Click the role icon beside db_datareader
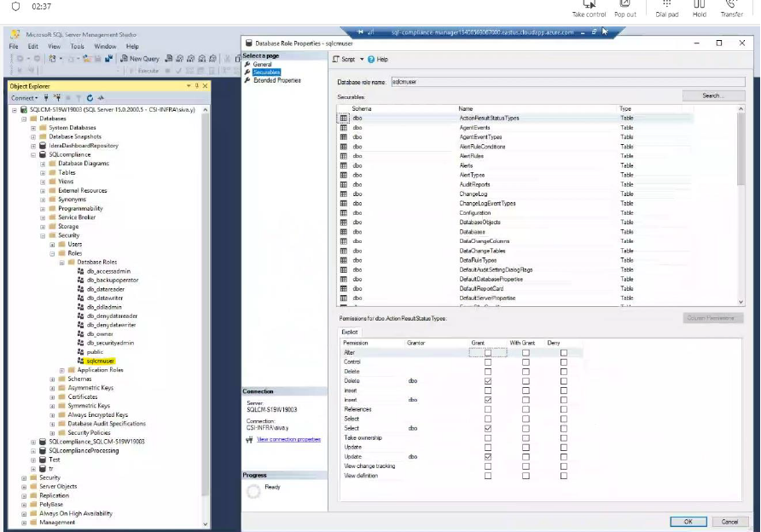 pyautogui.click(x=80, y=289)
